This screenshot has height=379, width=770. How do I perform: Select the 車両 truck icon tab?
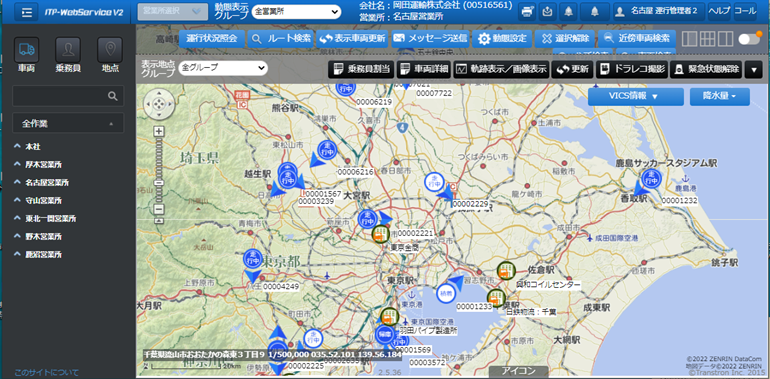tap(27, 50)
